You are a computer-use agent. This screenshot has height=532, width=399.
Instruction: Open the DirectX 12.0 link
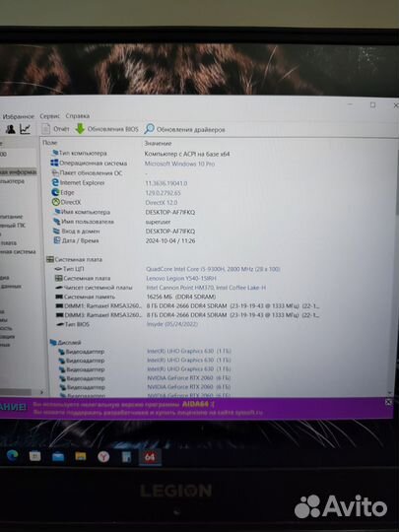coord(162,203)
